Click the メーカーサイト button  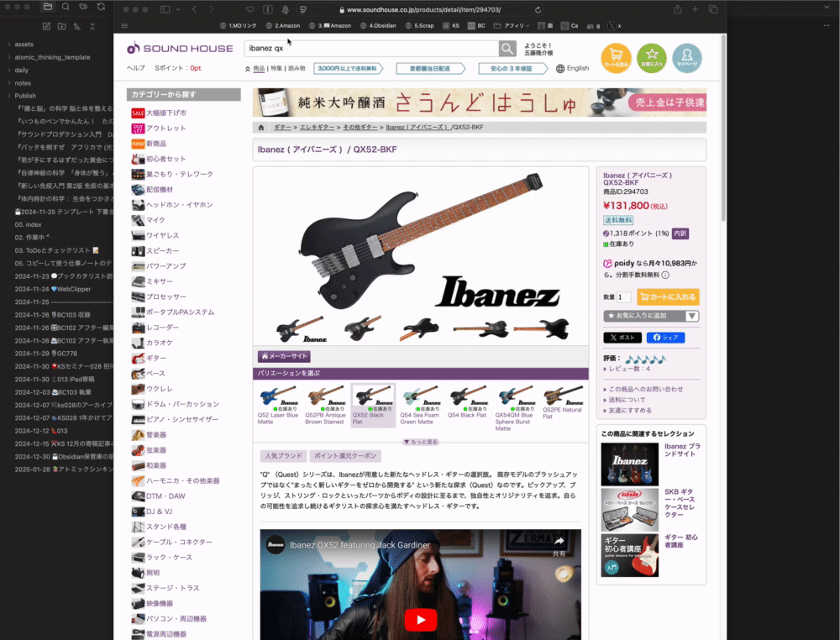(284, 356)
